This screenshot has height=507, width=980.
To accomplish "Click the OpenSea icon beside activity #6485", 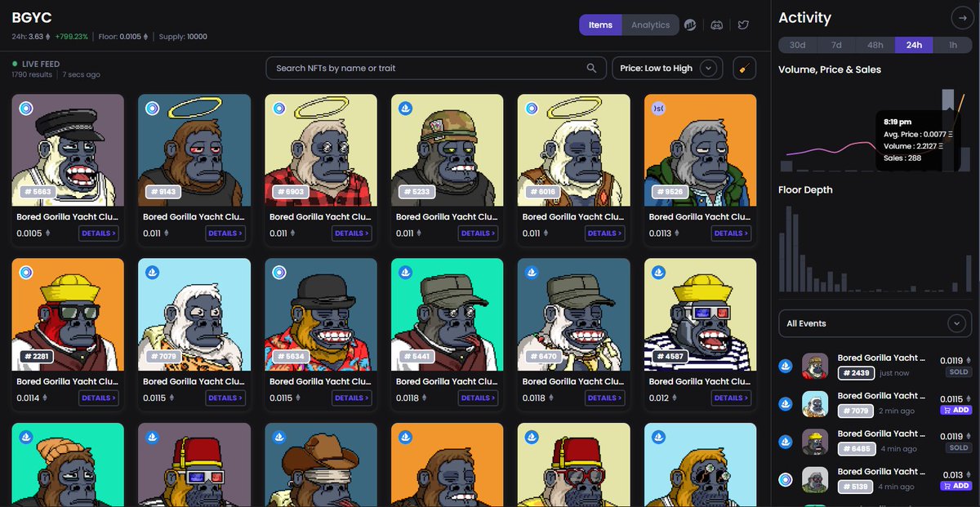I will pyautogui.click(x=786, y=442).
